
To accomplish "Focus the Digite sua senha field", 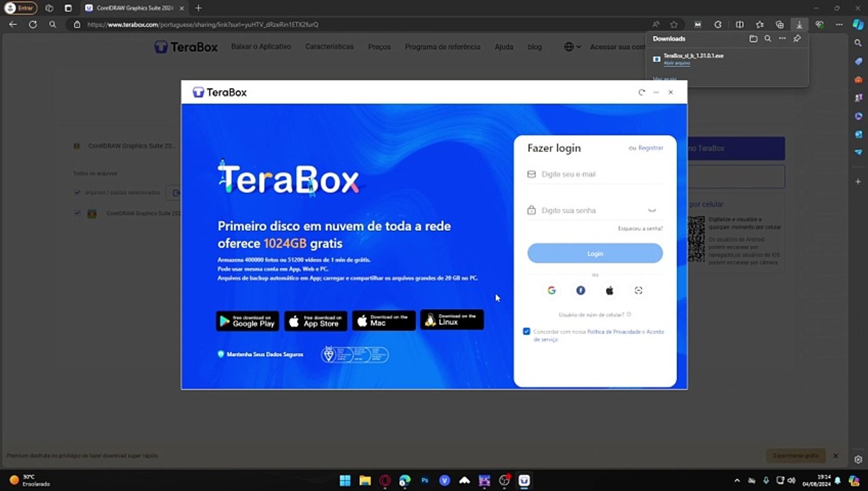I will (x=595, y=211).
